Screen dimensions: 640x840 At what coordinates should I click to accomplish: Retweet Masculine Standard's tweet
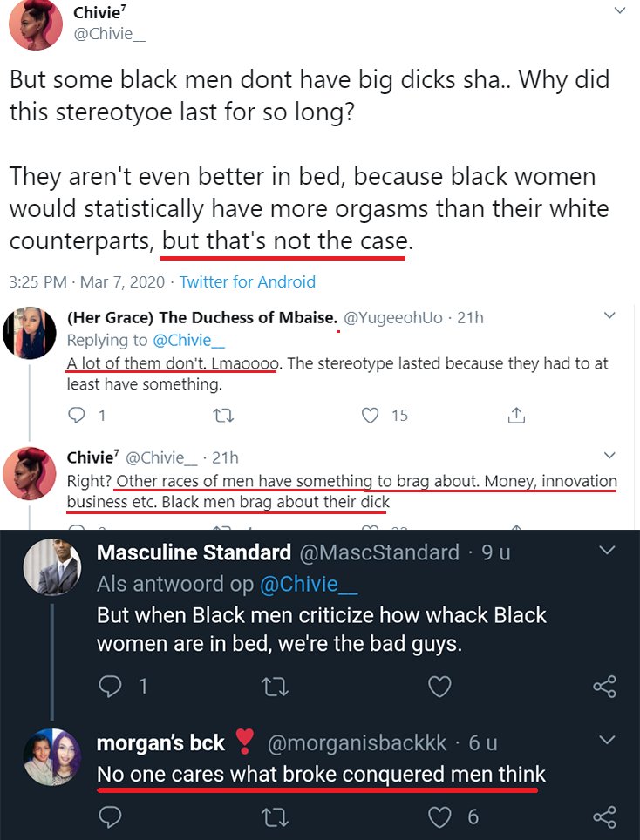(276, 688)
